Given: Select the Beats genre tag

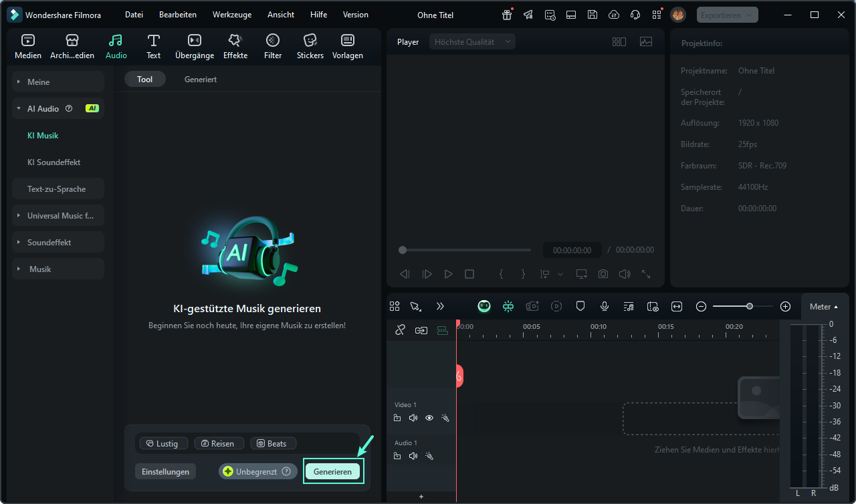Looking at the screenshot, I should [x=273, y=443].
